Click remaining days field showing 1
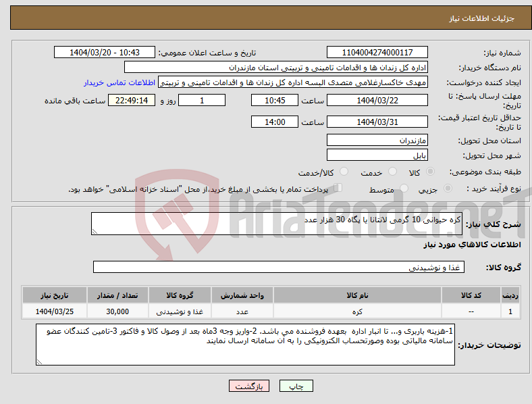This screenshot has width=532, height=404. (x=202, y=100)
